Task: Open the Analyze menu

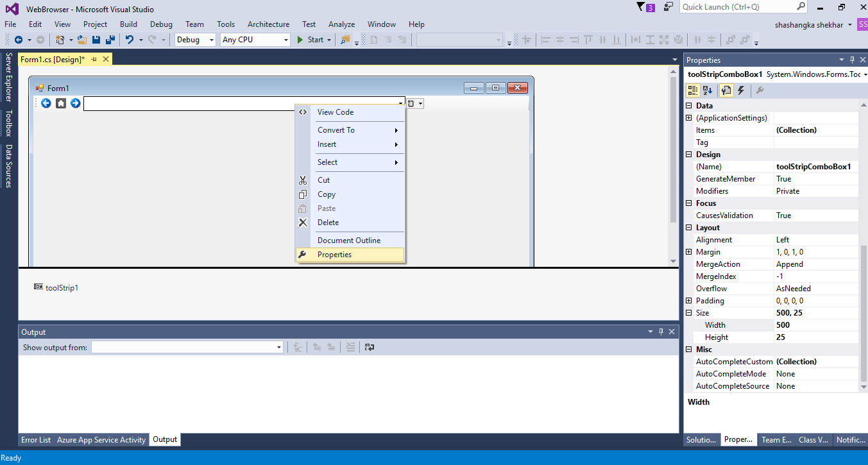Action: [341, 24]
